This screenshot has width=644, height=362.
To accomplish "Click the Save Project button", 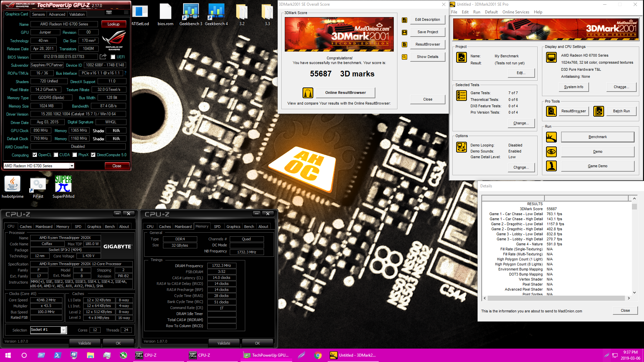I will pos(428,32).
